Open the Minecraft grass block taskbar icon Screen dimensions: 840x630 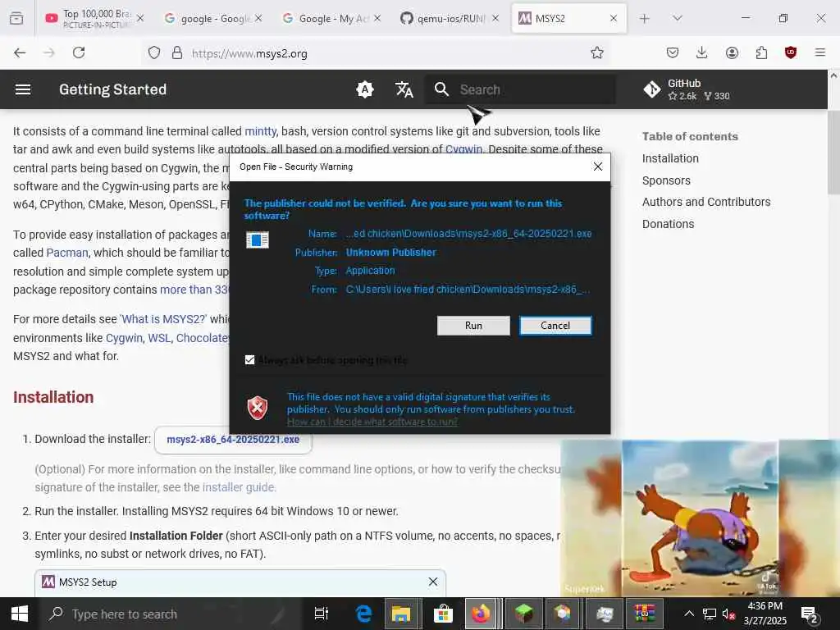(x=523, y=614)
